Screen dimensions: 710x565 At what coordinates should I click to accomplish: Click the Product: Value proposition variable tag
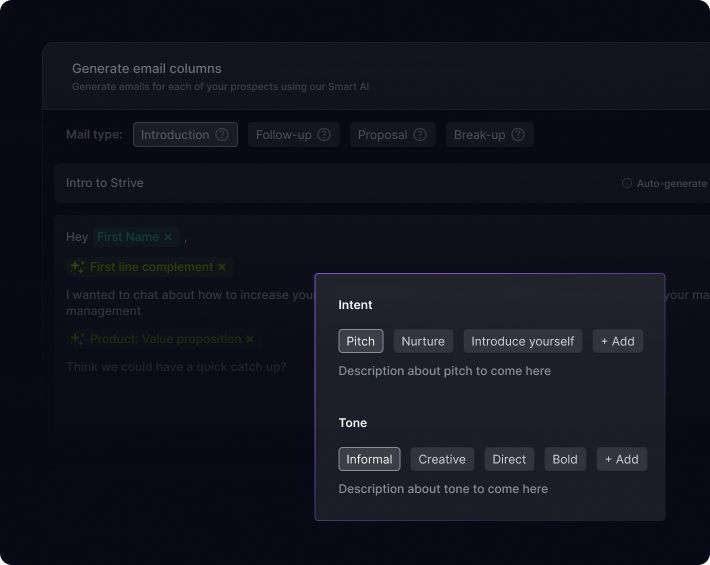point(163,339)
